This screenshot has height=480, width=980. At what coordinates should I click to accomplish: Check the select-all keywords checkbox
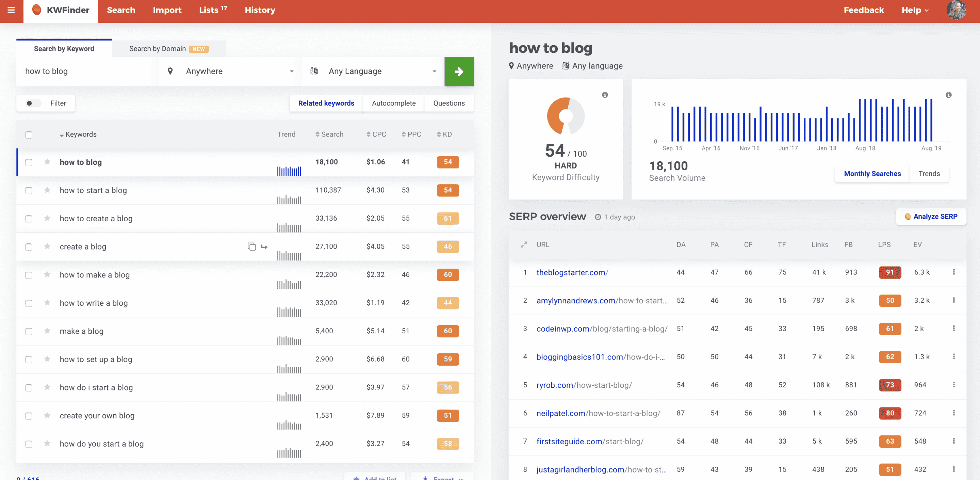point(29,135)
